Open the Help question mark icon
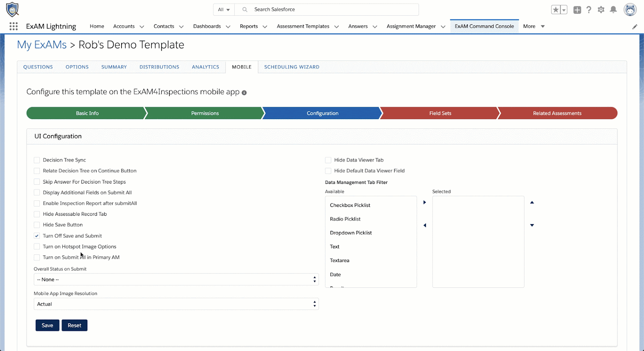The width and height of the screenshot is (644, 351). pos(589,10)
